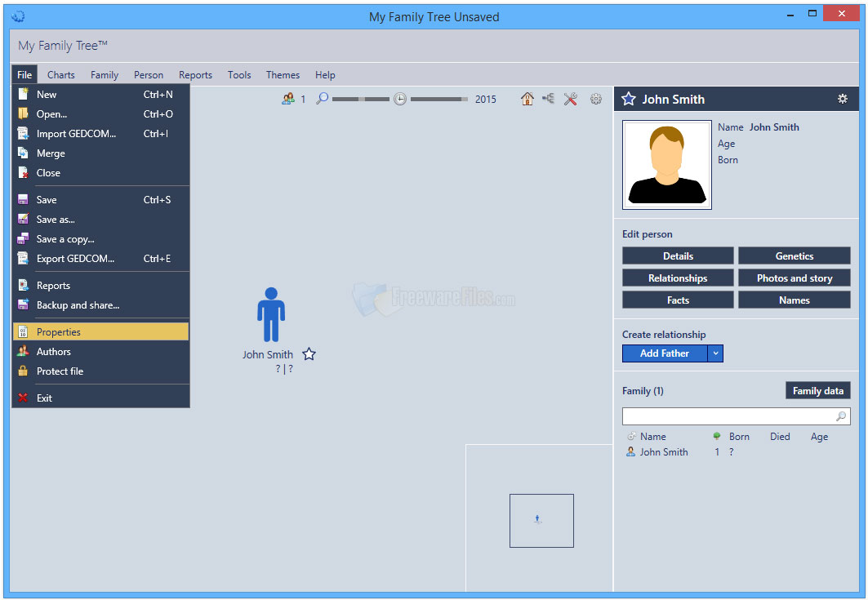Click the search magnifier in Family search box
The image size is (868, 600).
pyautogui.click(x=841, y=416)
